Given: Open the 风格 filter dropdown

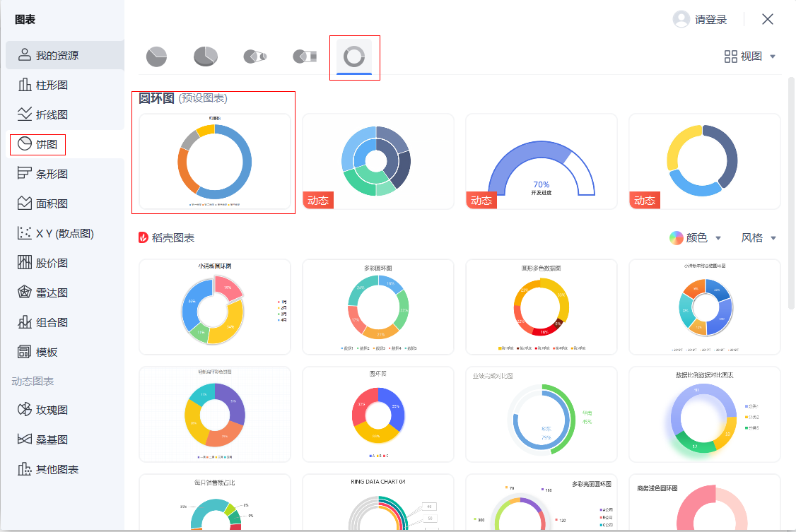Looking at the screenshot, I should point(759,238).
